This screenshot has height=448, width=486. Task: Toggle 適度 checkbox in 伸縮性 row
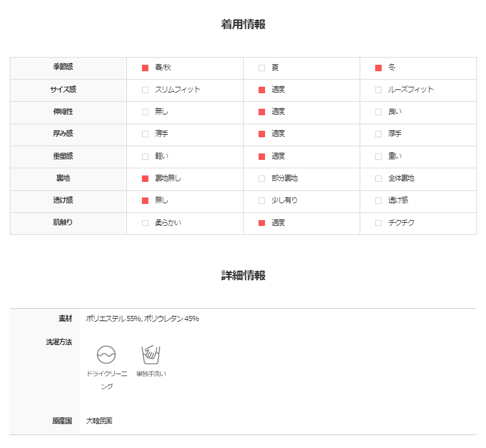coord(262,112)
